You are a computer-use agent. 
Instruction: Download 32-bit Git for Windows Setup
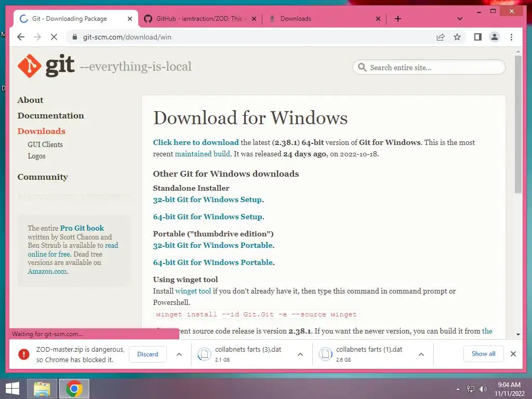(x=207, y=199)
